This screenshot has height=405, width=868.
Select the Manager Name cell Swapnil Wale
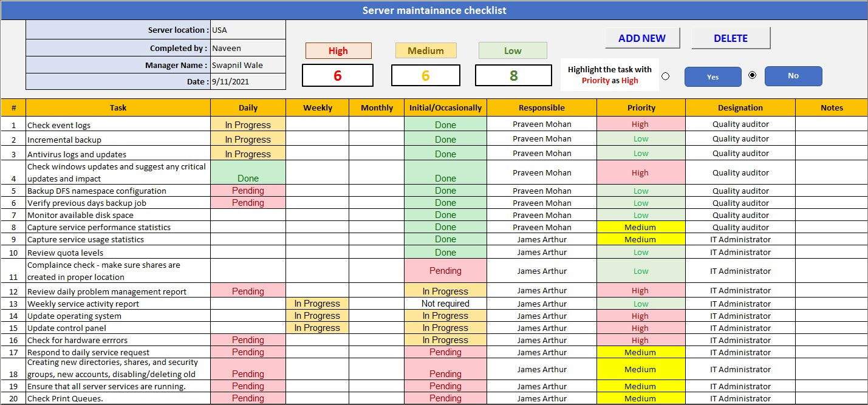[x=247, y=65]
